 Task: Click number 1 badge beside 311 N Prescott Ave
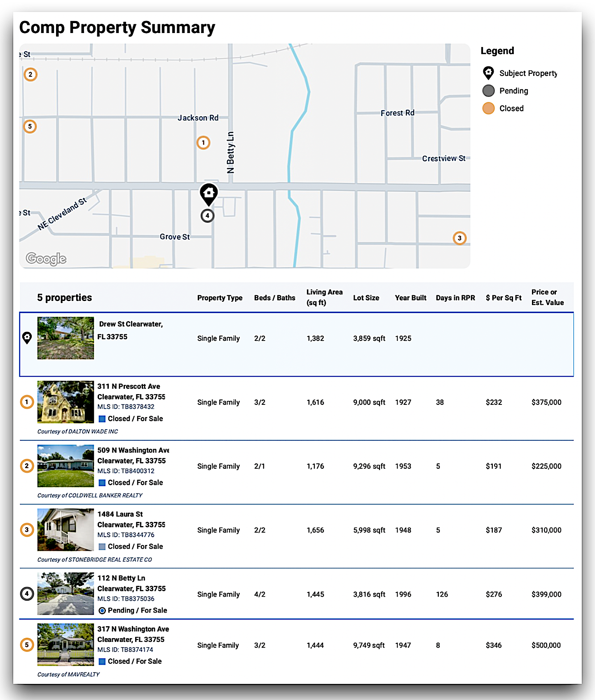(27, 402)
